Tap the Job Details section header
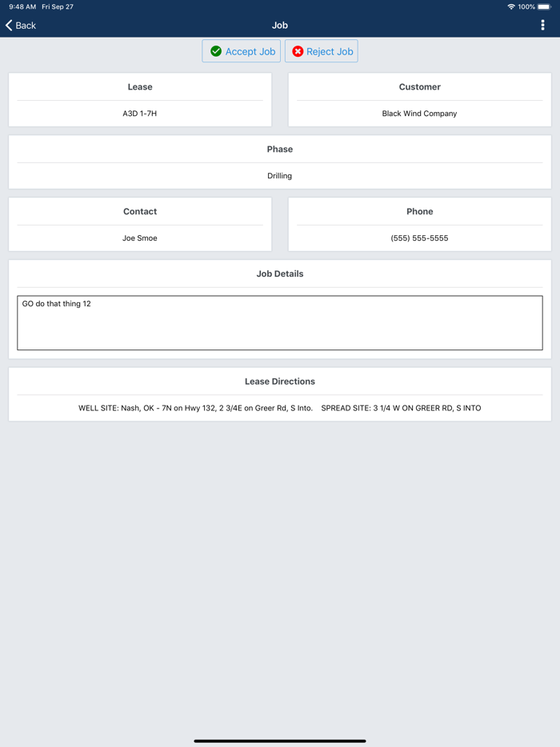The width and height of the screenshot is (560, 747). pyautogui.click(x=279, y=273)
